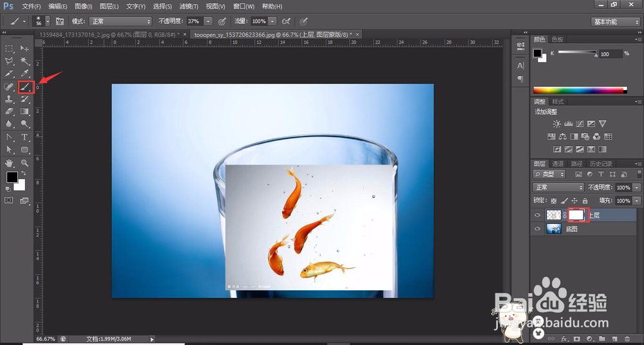The width and height of the screenshot is (644, 345).
Task: Select the Eyedropper tool
Action: pyautogui.click(x=24, y=74)
